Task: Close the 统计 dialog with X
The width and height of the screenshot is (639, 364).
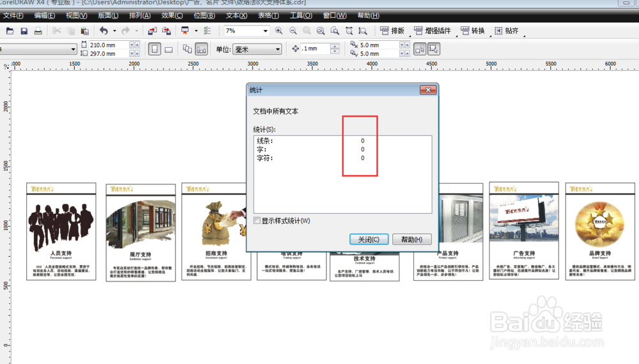Action: coord(428,90)
